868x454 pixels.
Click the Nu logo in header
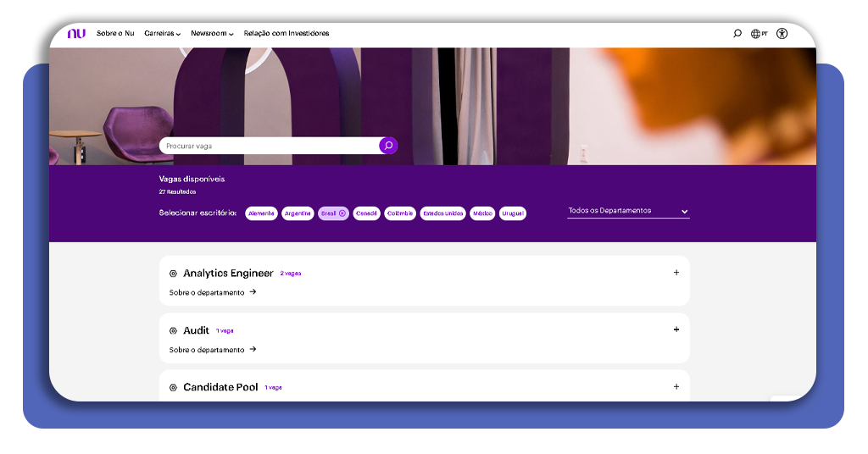tap(76, 34)
